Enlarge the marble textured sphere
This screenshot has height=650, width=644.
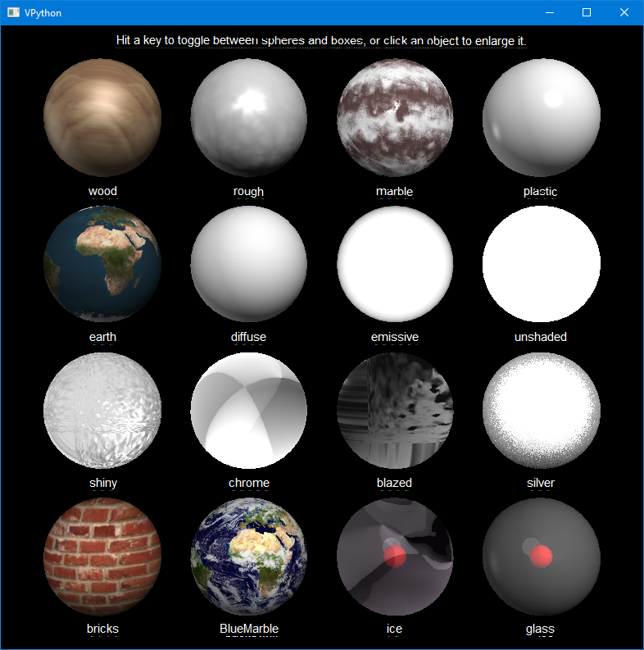[x=395, y=118]
